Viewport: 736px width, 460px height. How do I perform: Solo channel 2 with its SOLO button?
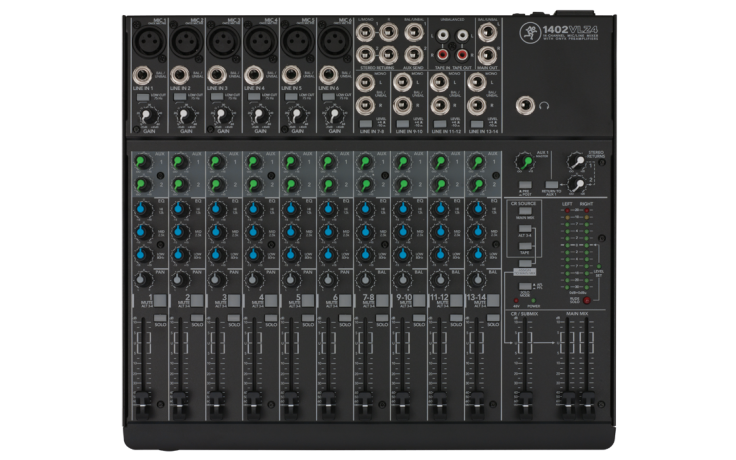tap(197, 318)
